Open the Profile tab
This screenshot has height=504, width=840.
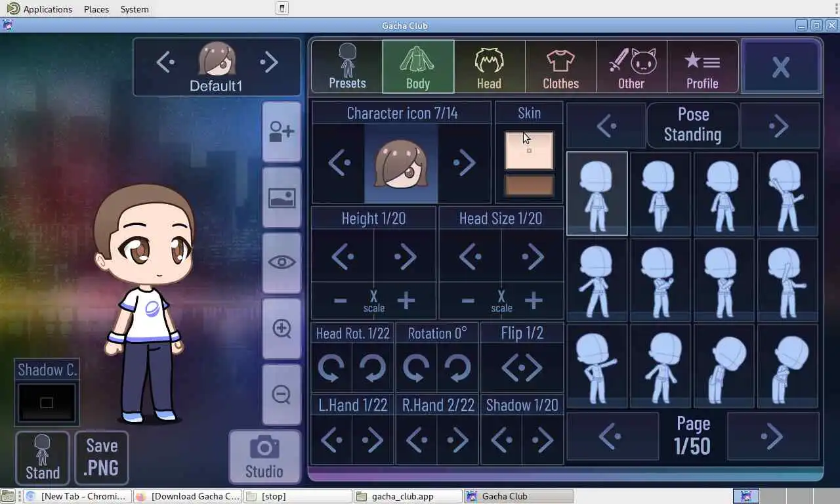[x=702, y=66]
